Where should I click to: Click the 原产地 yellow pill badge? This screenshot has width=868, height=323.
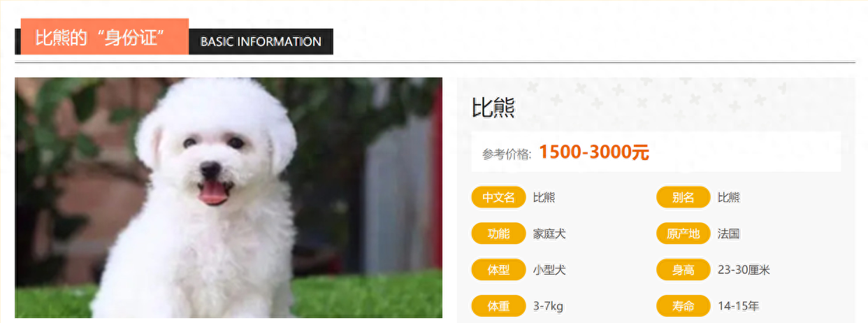683,234
